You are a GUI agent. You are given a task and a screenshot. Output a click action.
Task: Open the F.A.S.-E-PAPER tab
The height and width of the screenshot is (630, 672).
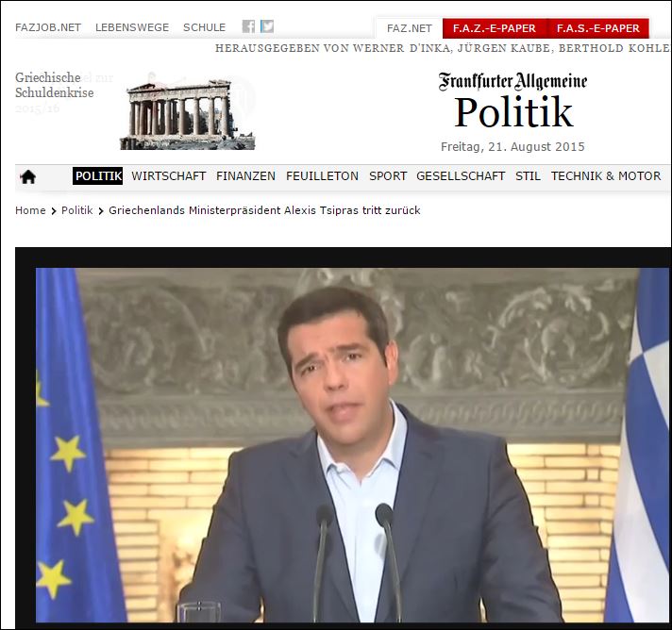point(597,28)
